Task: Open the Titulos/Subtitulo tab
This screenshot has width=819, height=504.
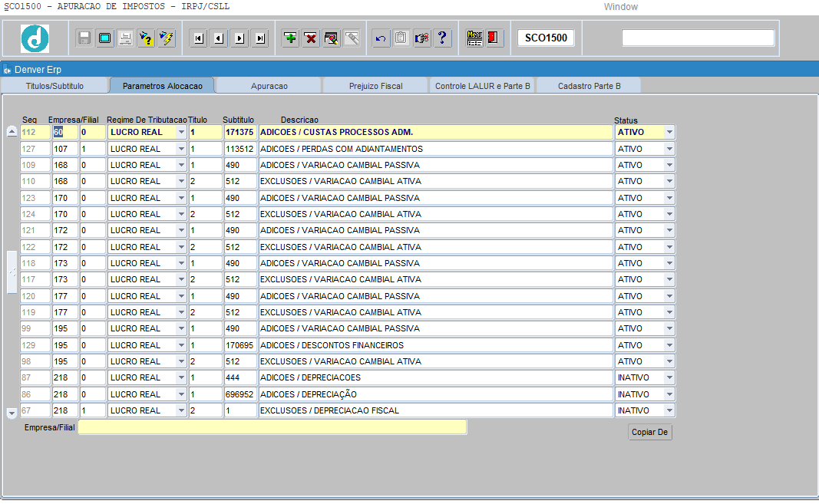Action: [x=54, y=86]
